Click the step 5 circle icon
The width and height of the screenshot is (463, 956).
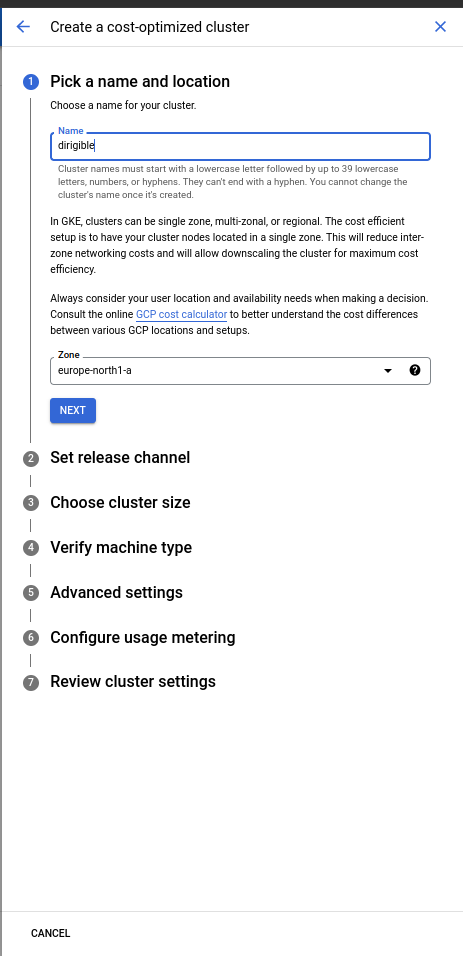(x=31, y=593)
